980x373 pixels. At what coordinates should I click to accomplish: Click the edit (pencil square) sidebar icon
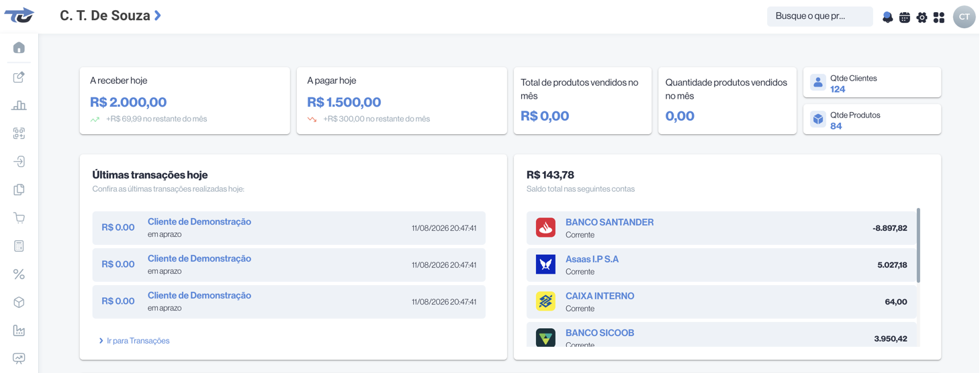19,77
